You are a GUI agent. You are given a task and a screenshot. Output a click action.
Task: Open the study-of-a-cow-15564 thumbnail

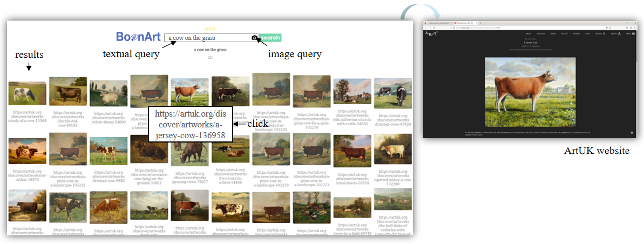(x=27, y=93)
